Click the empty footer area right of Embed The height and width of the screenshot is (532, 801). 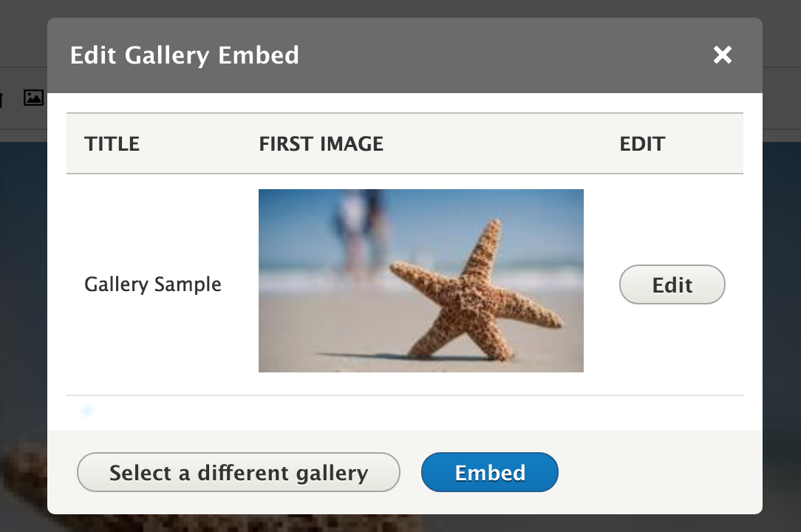click(658, 473)
